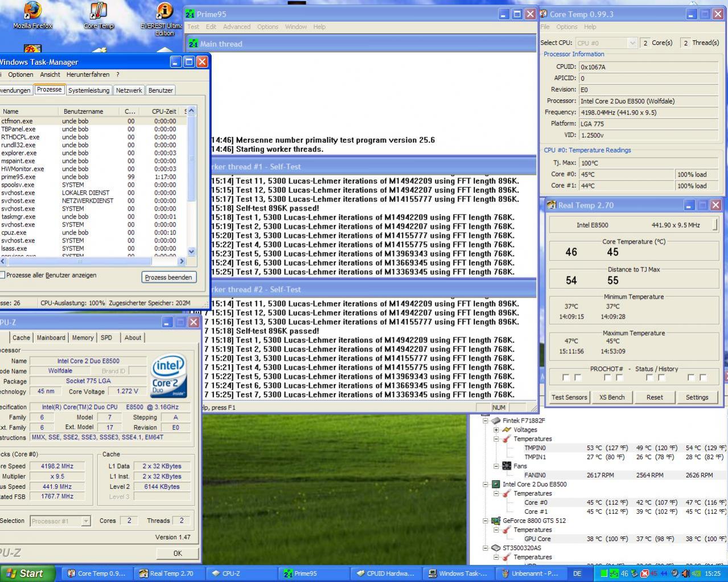
Task: Click the Main thread window icon in Prime95
Action: 194,43
